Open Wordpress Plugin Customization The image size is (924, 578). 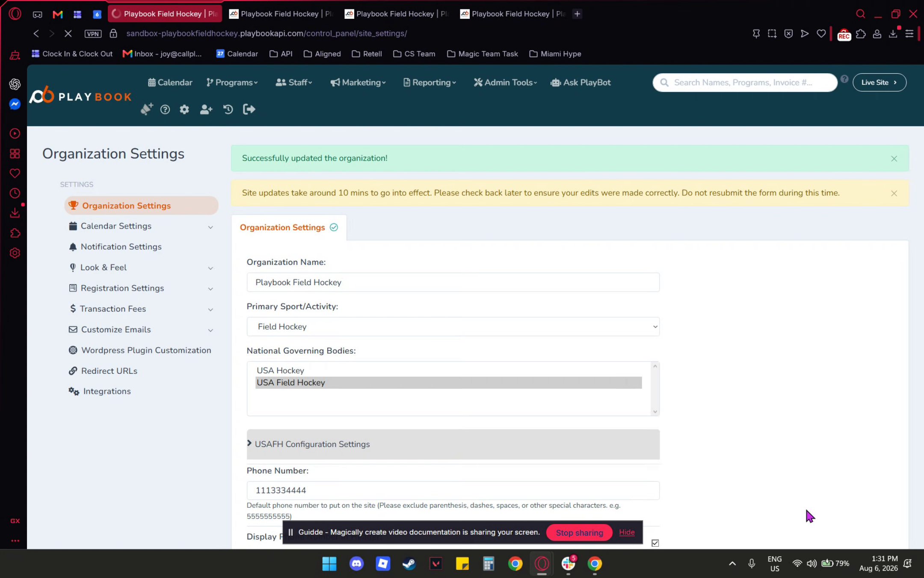tap(141, 350)
